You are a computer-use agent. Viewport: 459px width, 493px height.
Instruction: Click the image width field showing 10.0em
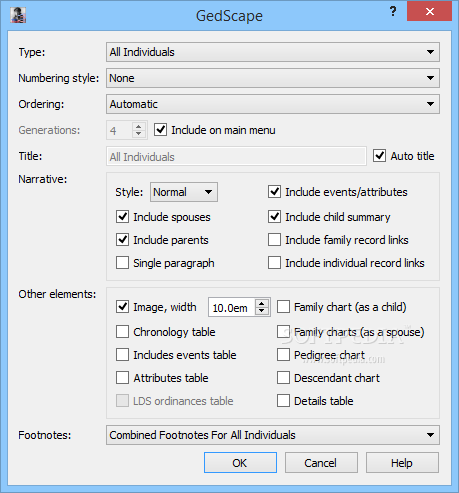tap(232, 307)
